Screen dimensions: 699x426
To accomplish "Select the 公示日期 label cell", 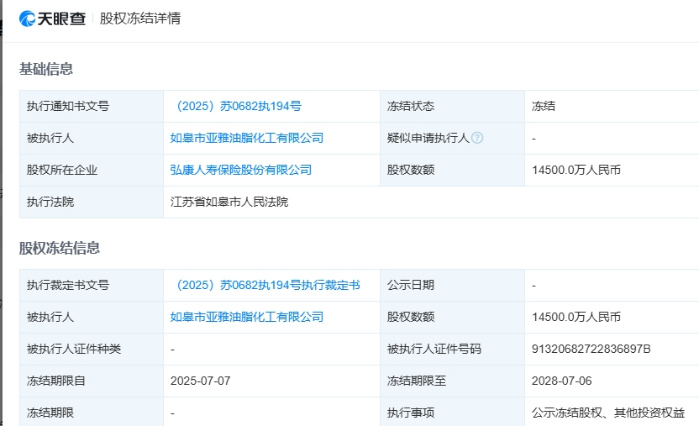I will 452,285.
